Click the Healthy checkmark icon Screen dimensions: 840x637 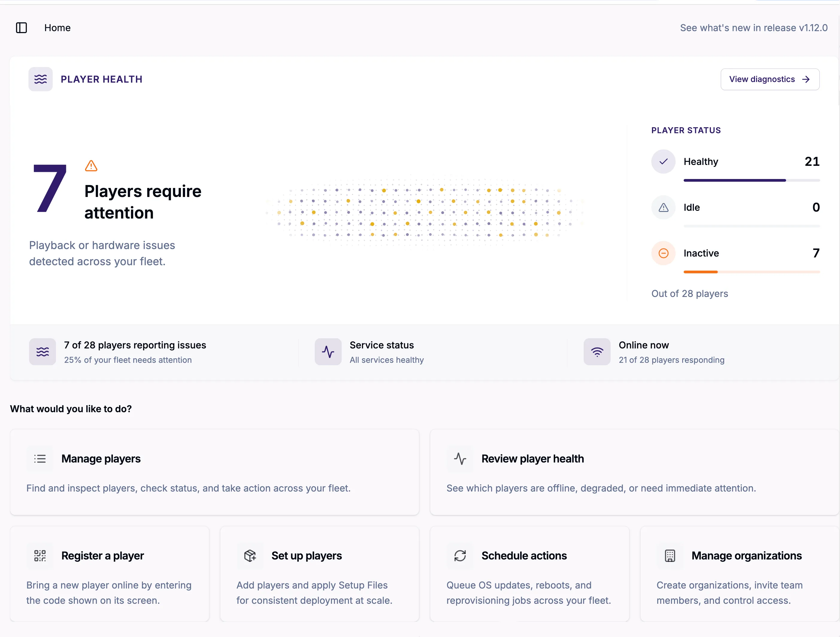[x=663, y=162]
